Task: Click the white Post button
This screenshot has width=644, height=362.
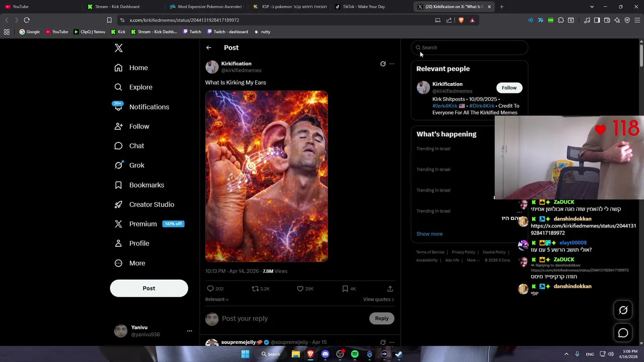Action: pyautogui.click(x=149, y=288)
